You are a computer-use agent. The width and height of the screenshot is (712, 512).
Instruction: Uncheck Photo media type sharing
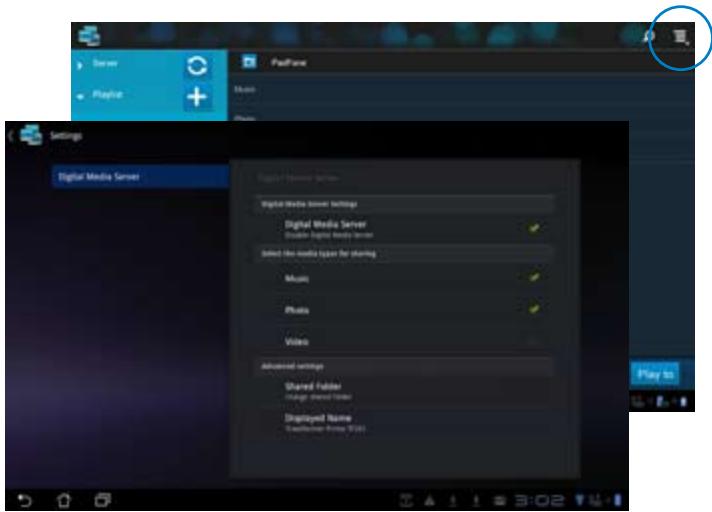pyautogui.click(x=535, y=311)
